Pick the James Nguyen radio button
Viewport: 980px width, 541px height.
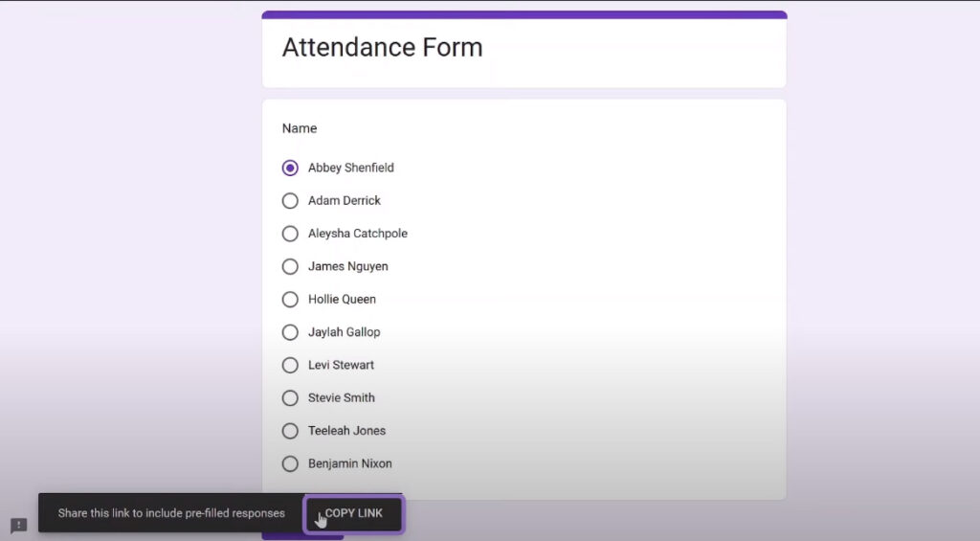(290, 266)
